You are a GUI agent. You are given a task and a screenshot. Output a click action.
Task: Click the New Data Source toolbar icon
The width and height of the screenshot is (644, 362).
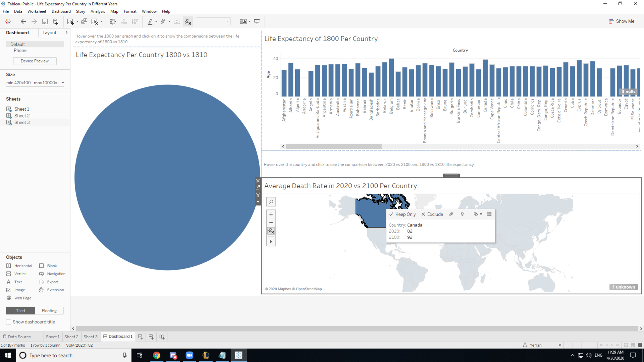[x=55, y=21]
